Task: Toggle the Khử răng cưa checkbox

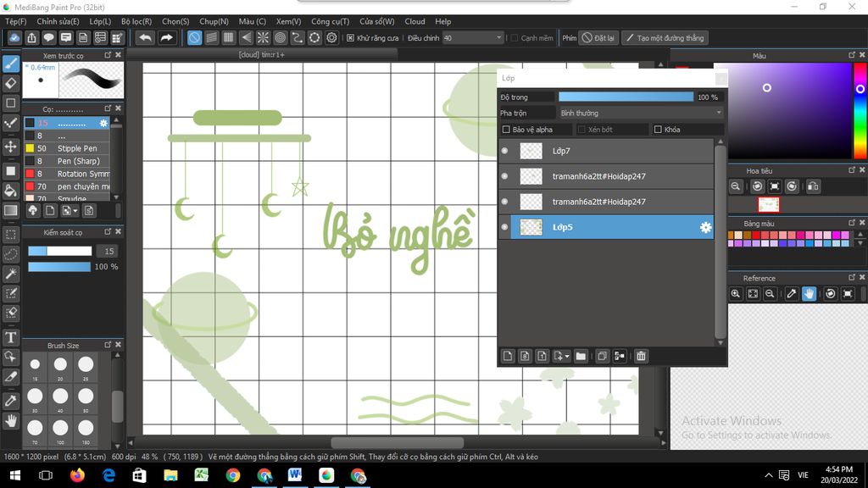Action: [350, 38]
